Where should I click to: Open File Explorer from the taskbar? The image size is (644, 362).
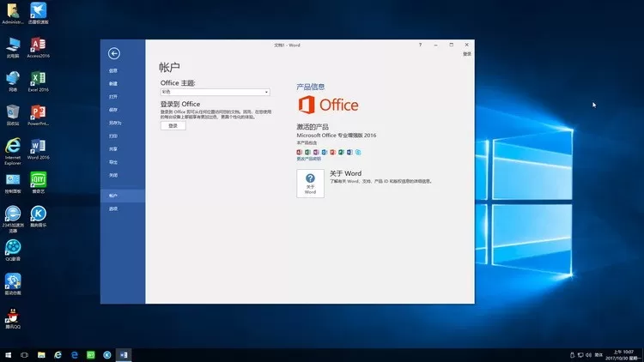point(41,355)
